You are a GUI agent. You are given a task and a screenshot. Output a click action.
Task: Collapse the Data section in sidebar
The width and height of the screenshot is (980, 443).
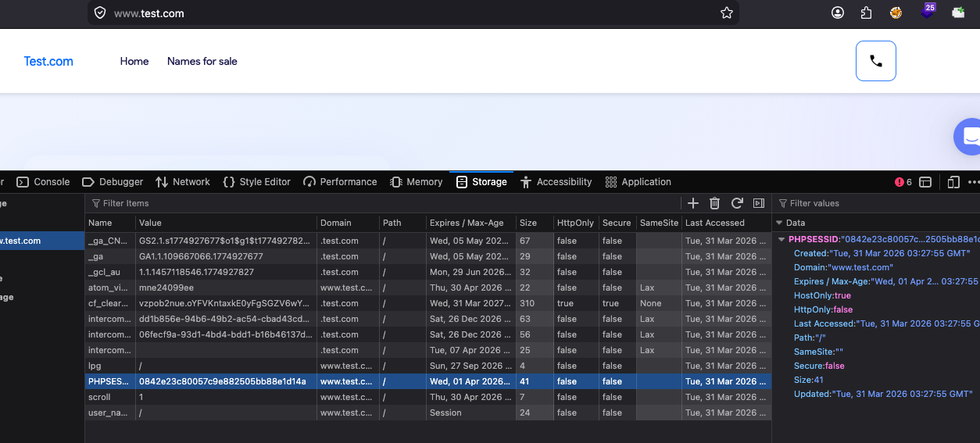point(779,223)
